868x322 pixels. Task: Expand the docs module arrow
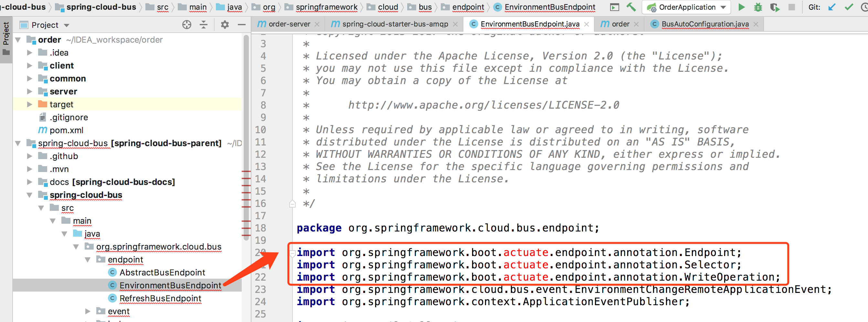(30, 182)
